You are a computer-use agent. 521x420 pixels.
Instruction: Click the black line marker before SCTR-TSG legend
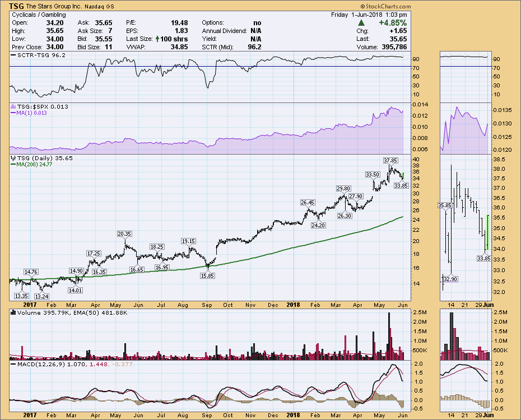tap(13, 55)
